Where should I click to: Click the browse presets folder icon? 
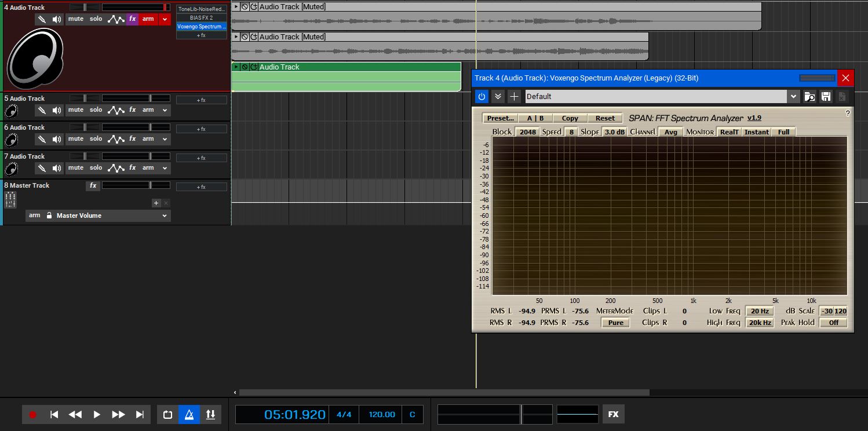click(809, 97)
